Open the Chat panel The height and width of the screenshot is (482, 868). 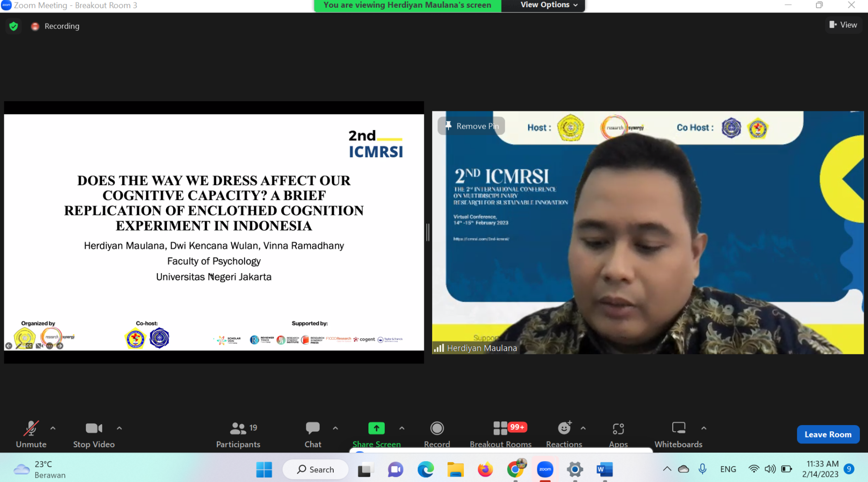[x=313, y=435]
